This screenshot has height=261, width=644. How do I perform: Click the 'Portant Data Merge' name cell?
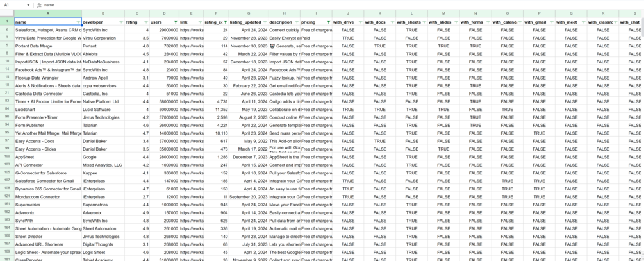point(48,46)
